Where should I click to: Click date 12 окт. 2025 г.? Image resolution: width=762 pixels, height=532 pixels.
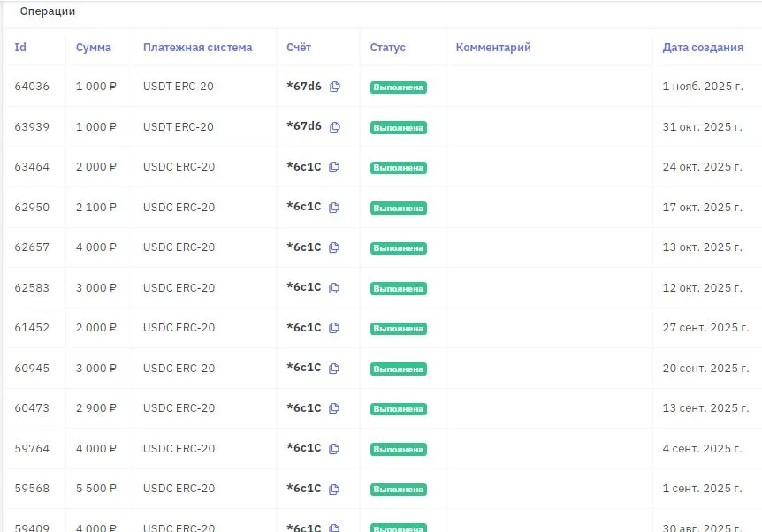[702, 287]
